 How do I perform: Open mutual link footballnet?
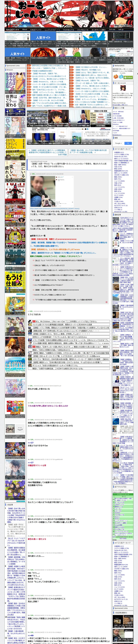[x=116, y=124]
